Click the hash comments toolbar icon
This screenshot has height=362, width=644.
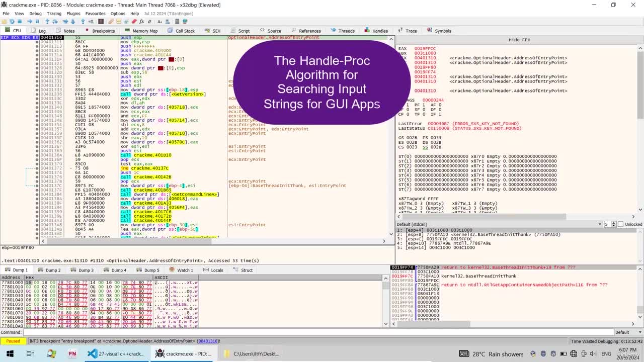[x=149, y=22]
